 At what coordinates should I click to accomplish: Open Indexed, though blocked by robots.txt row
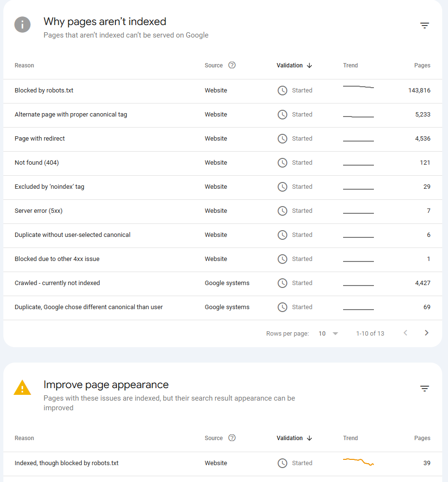[66, 463]
